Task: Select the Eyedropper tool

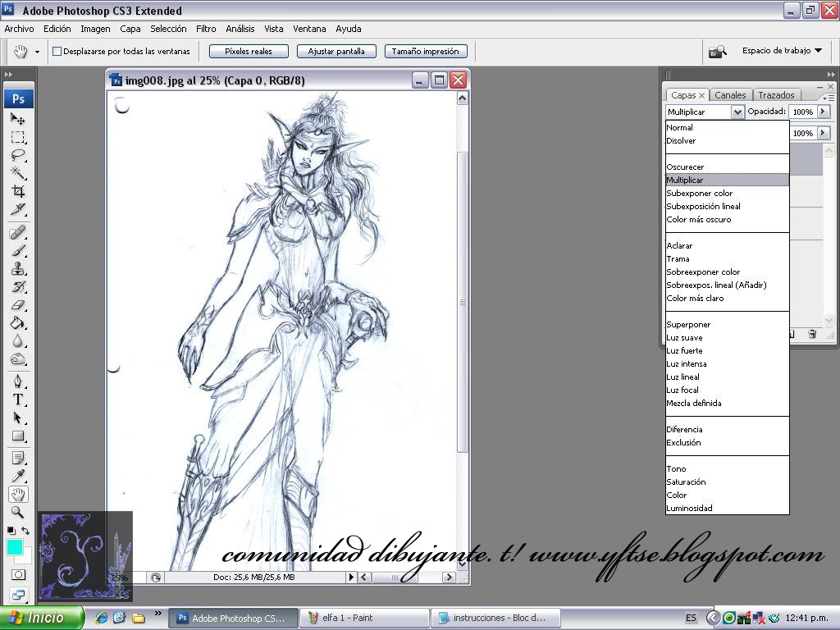Action: pyautogui.click(x=18, y=477)
